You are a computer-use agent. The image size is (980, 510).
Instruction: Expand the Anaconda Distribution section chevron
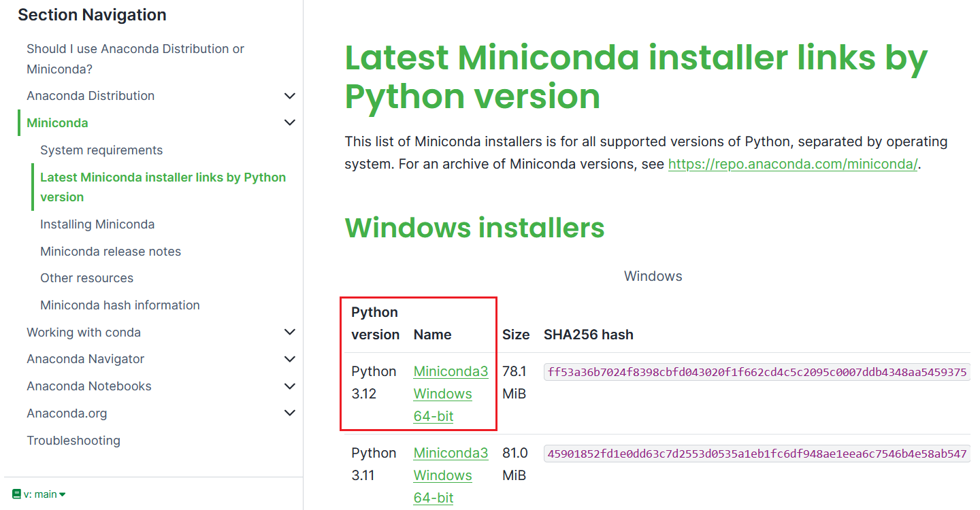(290, 96)
